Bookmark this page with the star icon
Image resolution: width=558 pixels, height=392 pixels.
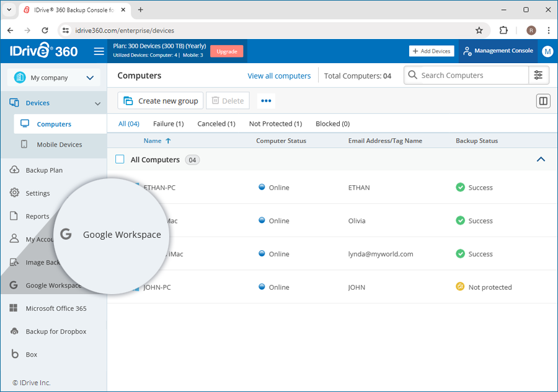click(479, 30)
